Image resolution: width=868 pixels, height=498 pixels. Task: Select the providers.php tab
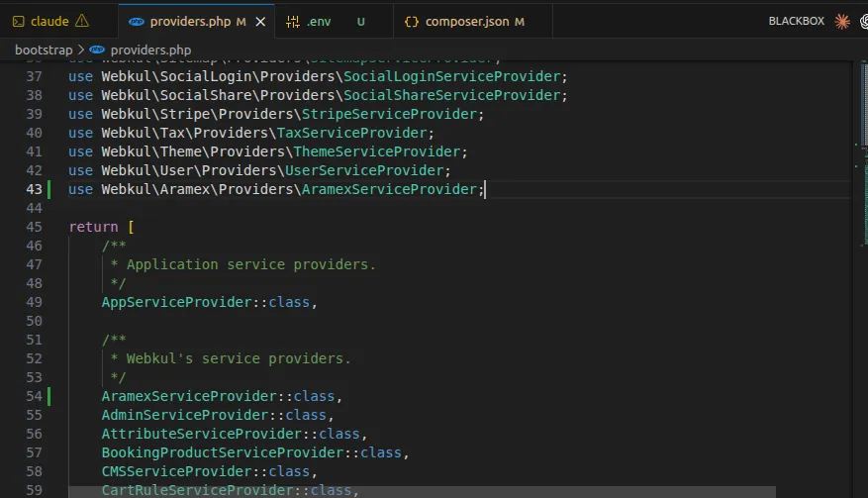tap(197, 21)
